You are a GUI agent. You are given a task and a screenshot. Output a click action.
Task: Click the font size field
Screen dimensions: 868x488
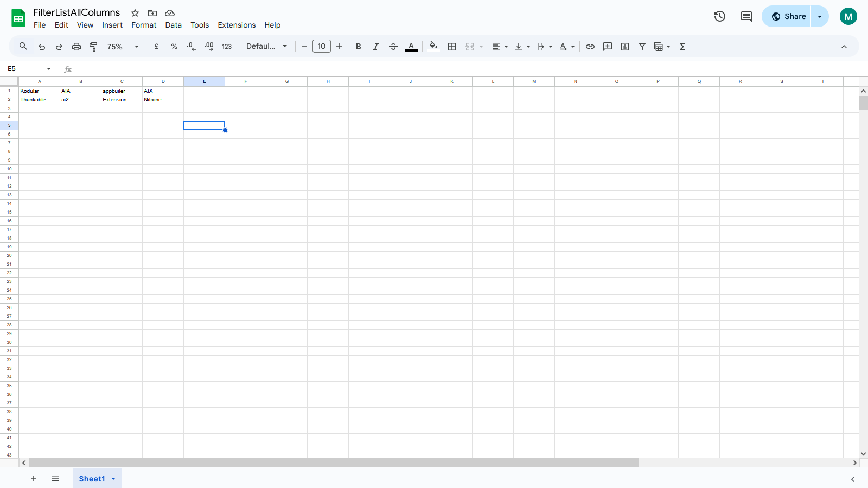point(322,47)
